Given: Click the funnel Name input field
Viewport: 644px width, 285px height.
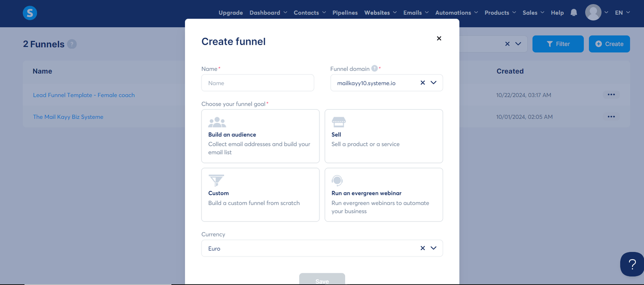Looking at the screenshot, I should coord(258,83).
